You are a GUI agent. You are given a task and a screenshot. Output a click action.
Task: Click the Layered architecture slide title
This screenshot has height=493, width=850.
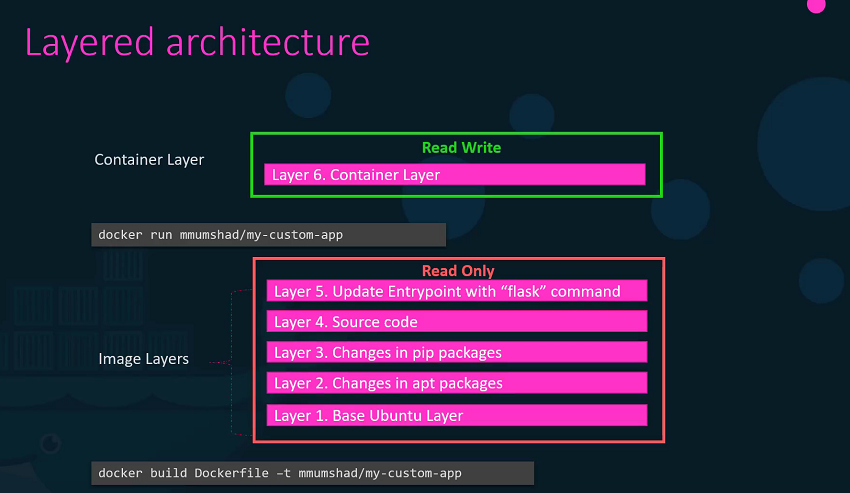click(197, 43)
